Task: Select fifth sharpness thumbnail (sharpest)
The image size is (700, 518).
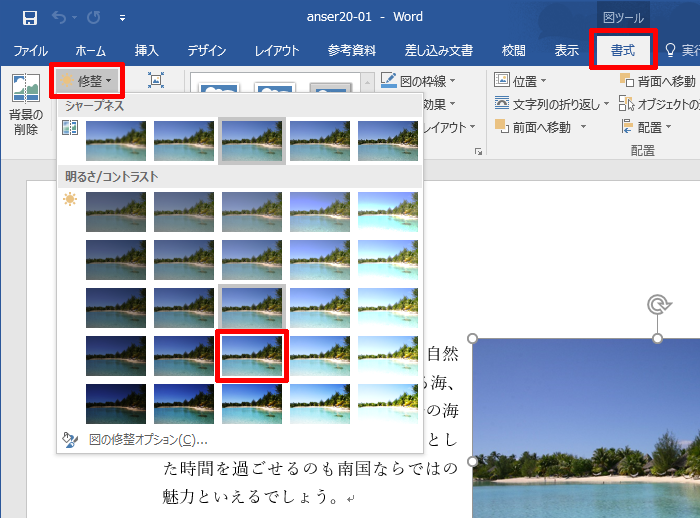Action: click(388, 141)
